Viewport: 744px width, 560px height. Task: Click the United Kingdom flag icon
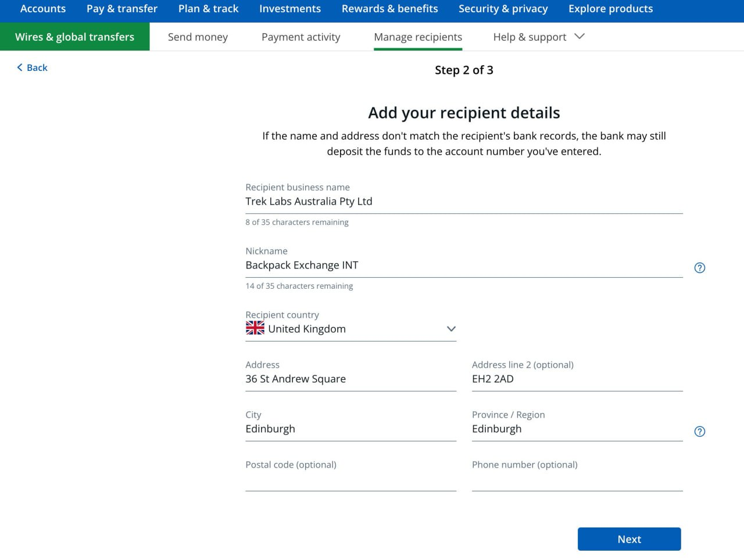point(255,328)
